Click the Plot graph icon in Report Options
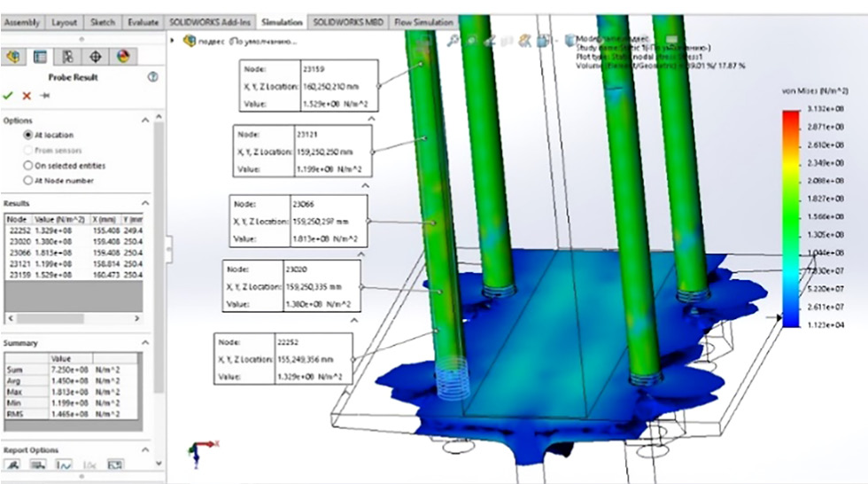 point(65,464)
